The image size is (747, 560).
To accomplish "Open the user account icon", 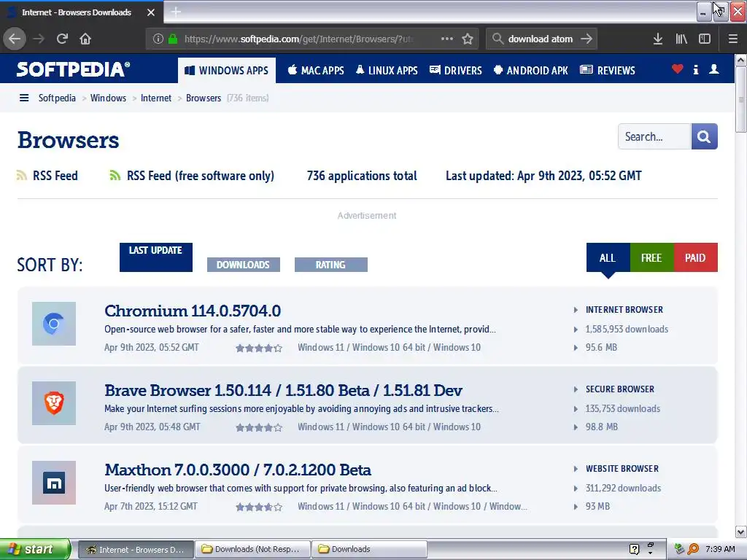I will pos(713,69).
